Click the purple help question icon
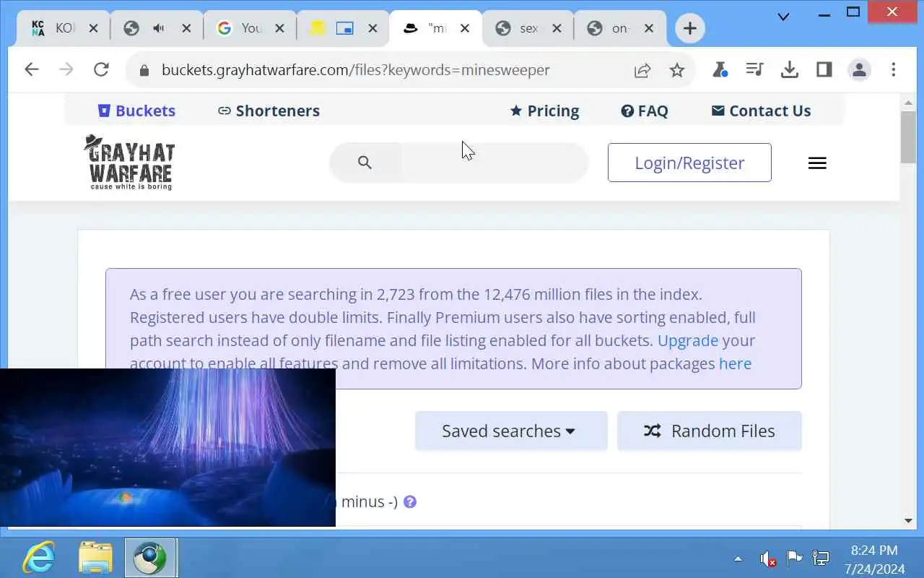924x578 pixels. [410, 501]
